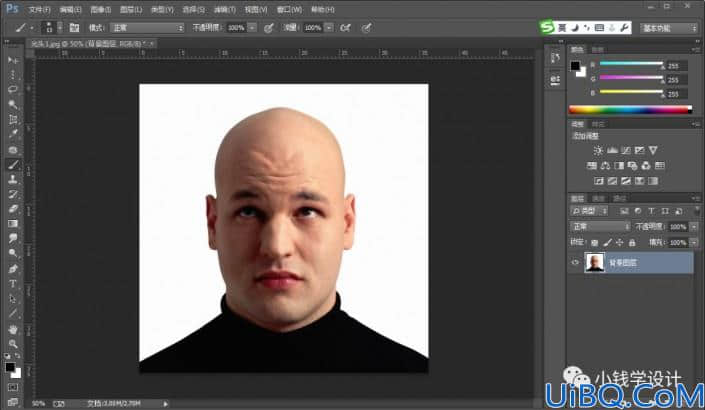705x410 pixels.
Task: Toggle lock image pixels
Action: coord(607,243)
